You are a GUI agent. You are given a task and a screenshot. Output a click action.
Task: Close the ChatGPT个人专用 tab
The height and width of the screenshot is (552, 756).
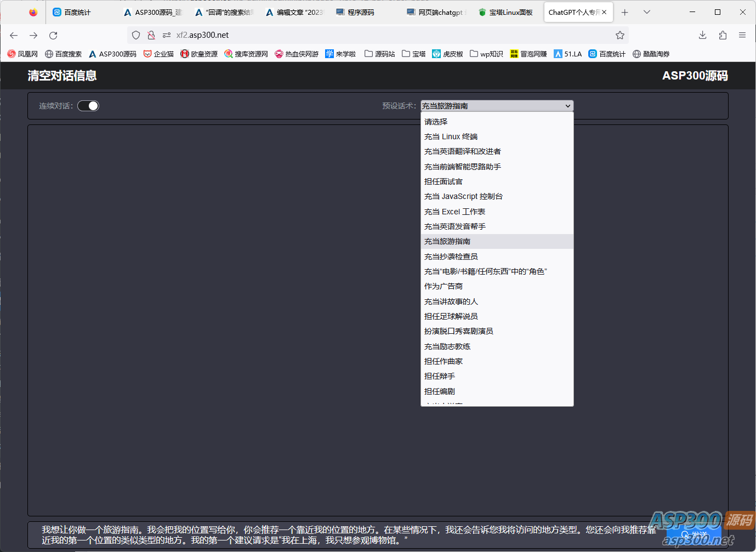604,12
